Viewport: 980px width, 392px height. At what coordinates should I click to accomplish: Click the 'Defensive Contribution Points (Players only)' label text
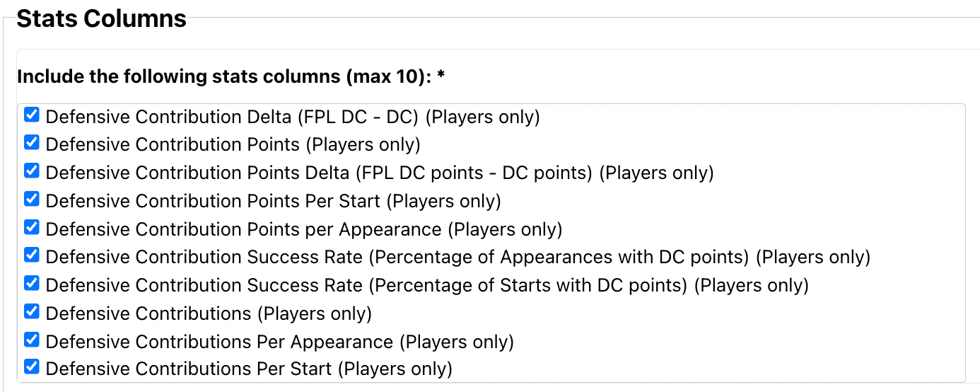click(233, 144)
